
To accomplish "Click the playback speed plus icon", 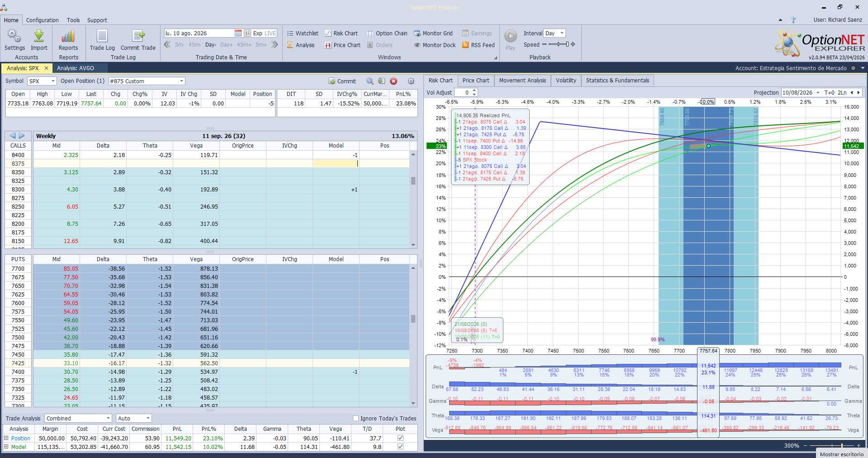I will [x=573, y=44].
